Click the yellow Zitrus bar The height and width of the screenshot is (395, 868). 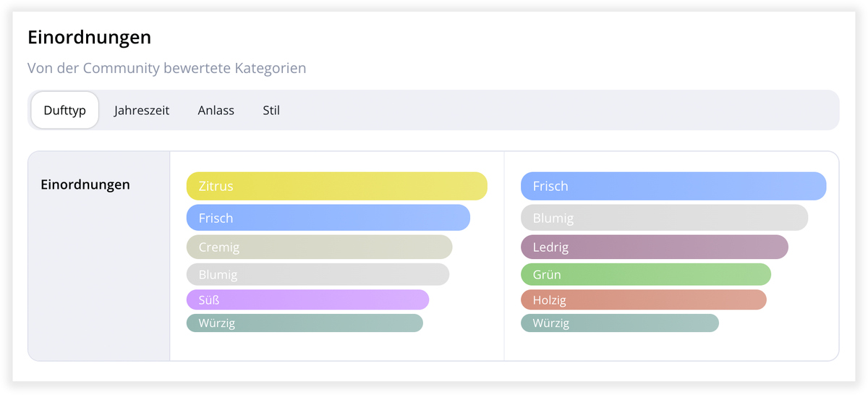[x=336, y=186]
